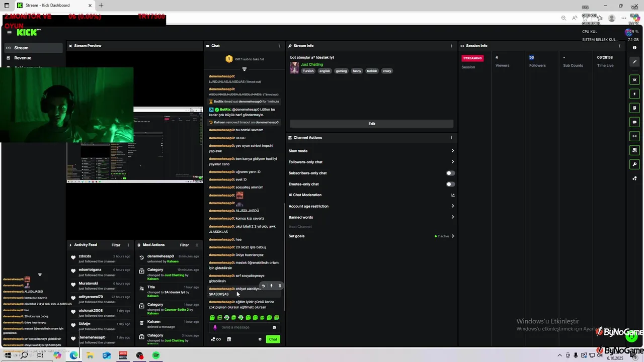
Task: Filter the Activity Feed
Action: (116, 245)
